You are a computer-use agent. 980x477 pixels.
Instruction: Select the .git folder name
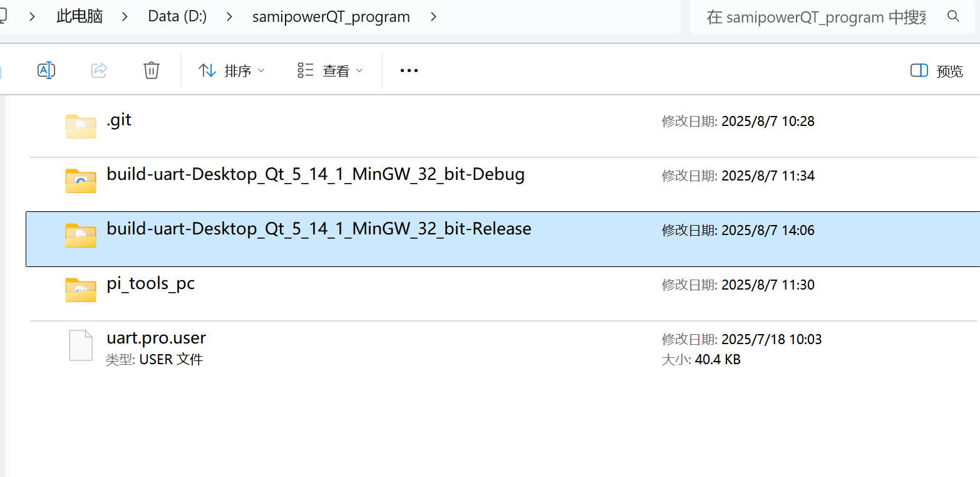point(119,120)
